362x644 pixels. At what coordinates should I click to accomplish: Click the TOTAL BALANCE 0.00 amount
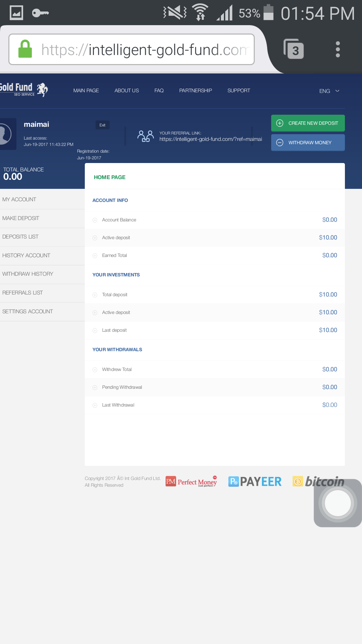click(13, 177)
